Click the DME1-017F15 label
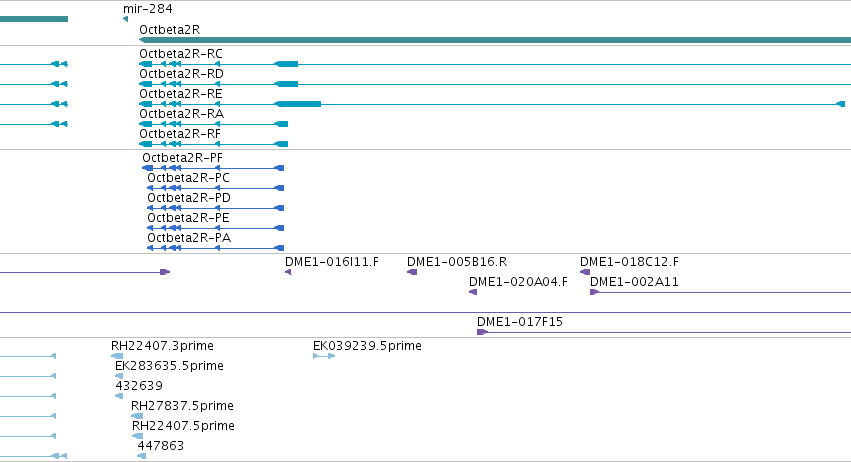The width and height of the screenshot is (851, 462). point(520,322)
